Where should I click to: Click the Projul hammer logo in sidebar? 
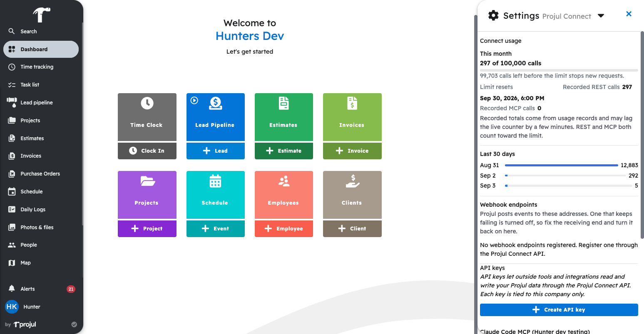point(41,15)
